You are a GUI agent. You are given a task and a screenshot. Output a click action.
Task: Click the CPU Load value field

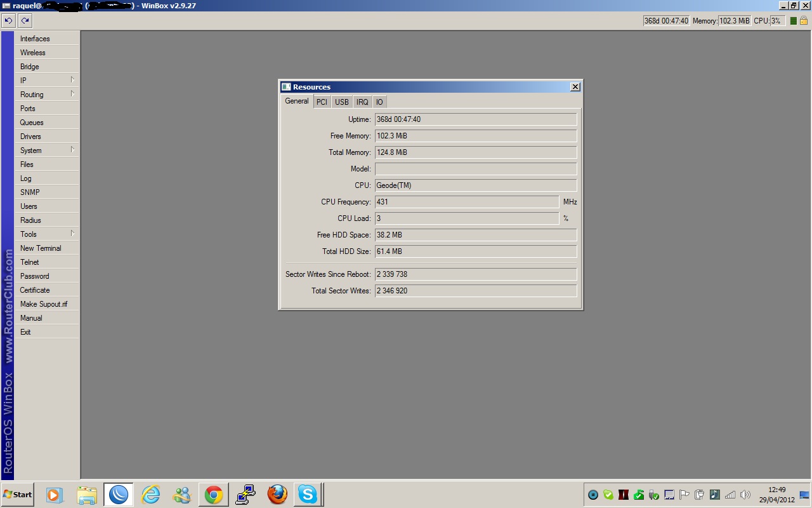(466, 218)
